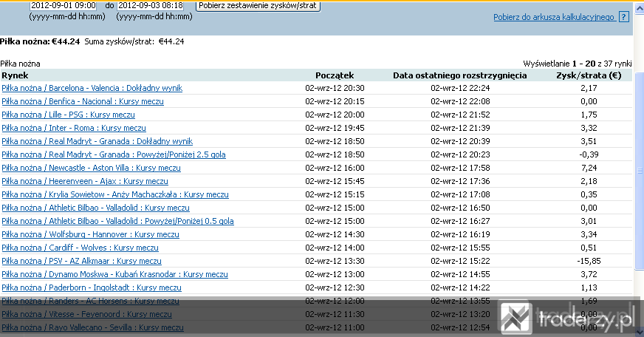Select the Suma zysków/strat €44.24 text

click(134, 41)
